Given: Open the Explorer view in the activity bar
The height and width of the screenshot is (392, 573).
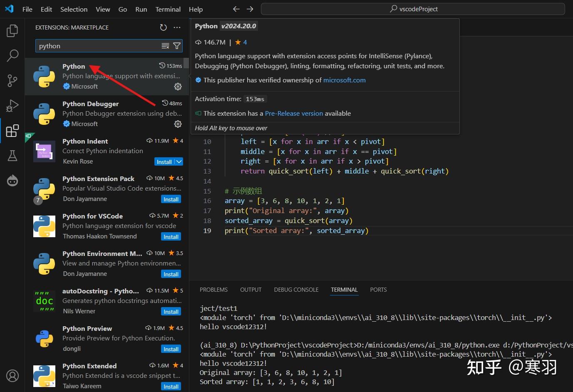Looking at the screenshot, I should 12,30.
